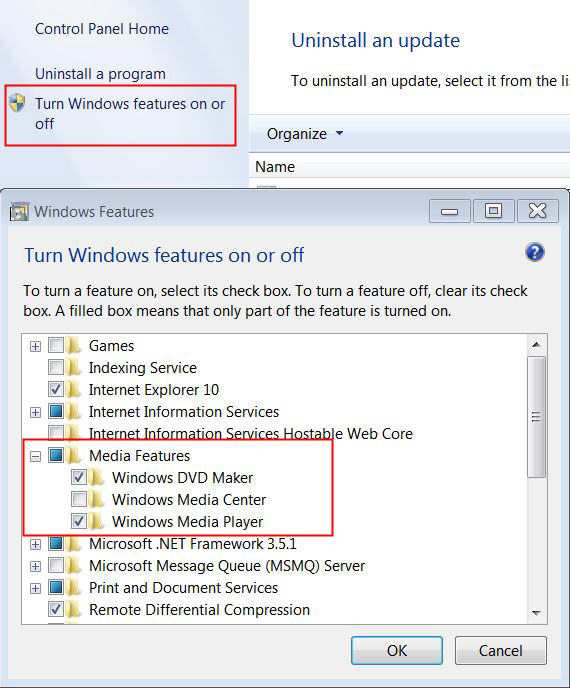
Task: Click the Media Features folder icon
Action: [x=74, y=455]
